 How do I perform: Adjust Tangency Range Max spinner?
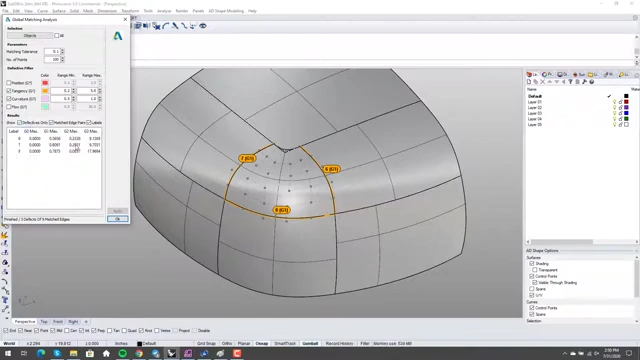100,91
